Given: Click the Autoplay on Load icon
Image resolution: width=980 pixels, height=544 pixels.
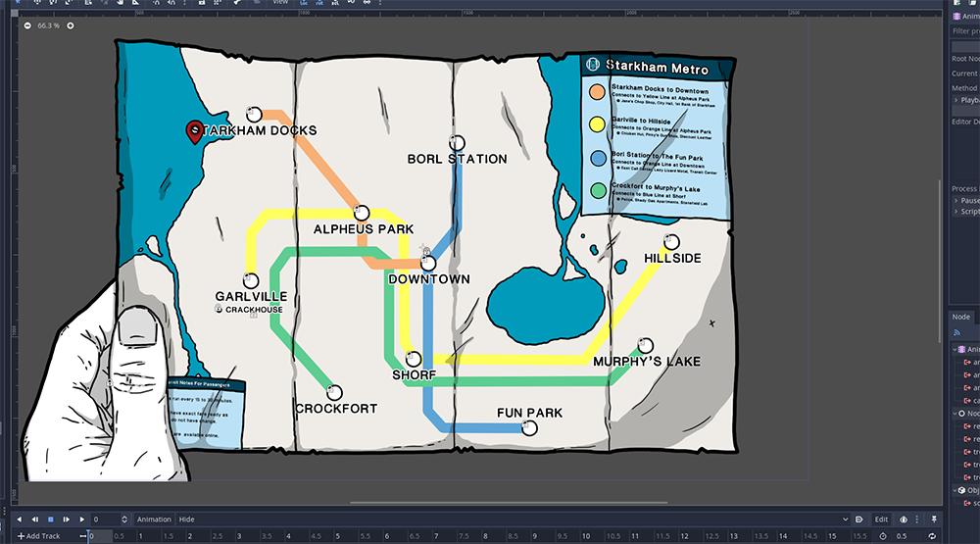Looking at the screenshot, I should pyautogui.click(x=857, y=519).
